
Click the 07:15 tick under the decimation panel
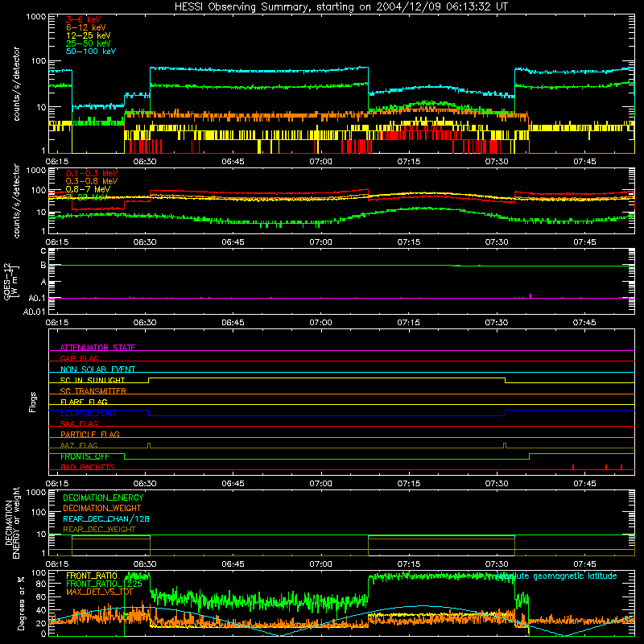tap(409, 564)
